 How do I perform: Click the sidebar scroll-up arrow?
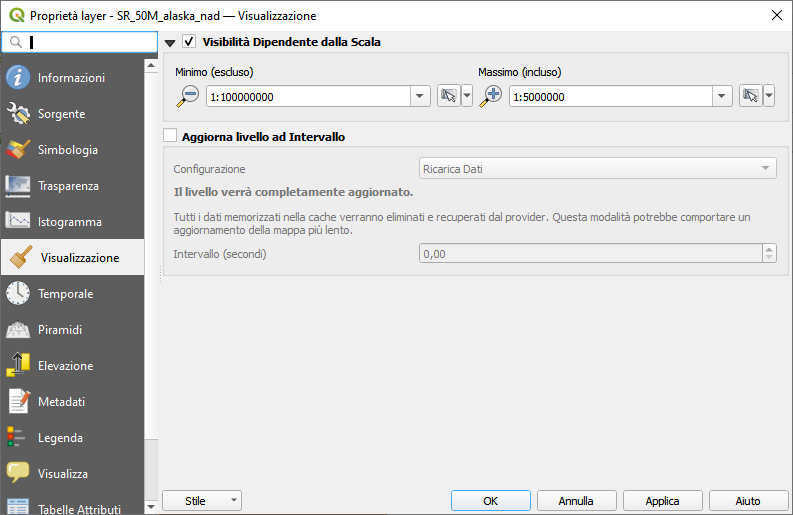(151, 66)
